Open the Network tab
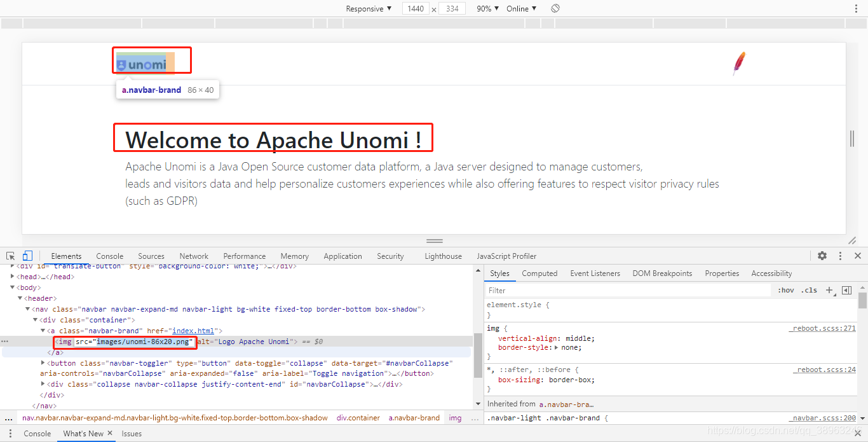This screenshot has width=868, height=442. click(x=194, y=256)
